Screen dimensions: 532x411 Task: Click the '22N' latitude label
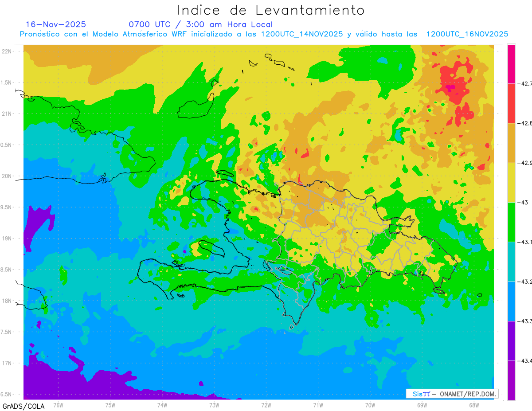point(8,51)
